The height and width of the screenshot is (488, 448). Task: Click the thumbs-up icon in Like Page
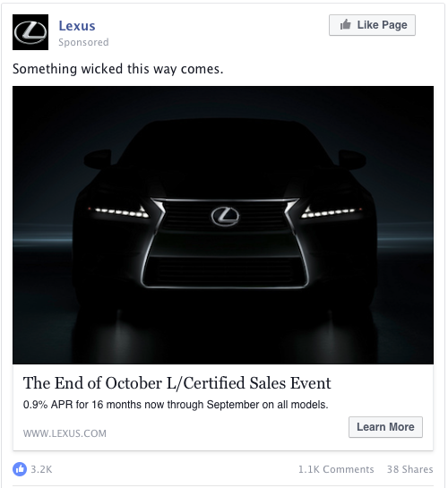(345, 24)
